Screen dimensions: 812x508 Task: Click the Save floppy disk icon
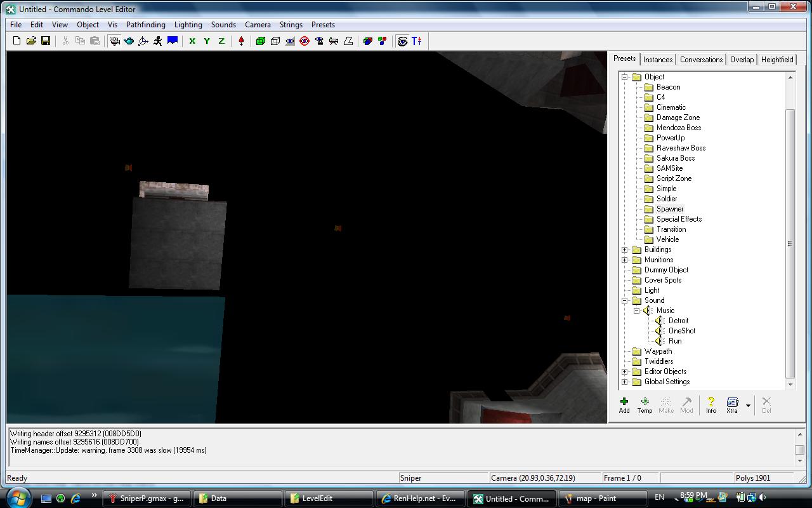tap(46, 41)
